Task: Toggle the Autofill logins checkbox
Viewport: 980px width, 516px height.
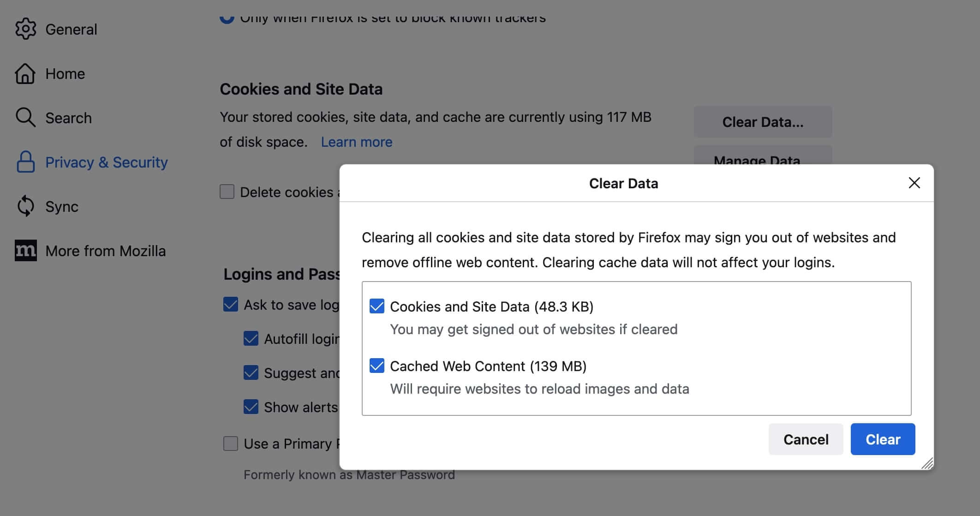Action: tap(251, 338)
